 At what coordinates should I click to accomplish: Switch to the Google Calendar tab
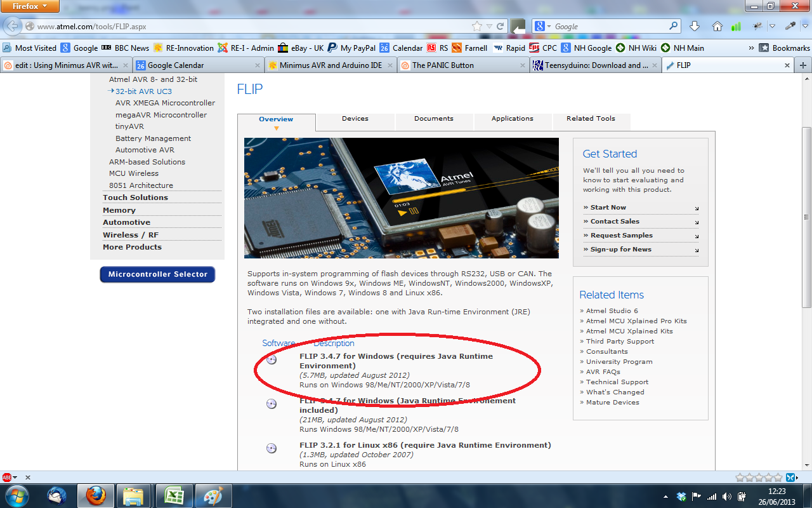coord(199,65)
